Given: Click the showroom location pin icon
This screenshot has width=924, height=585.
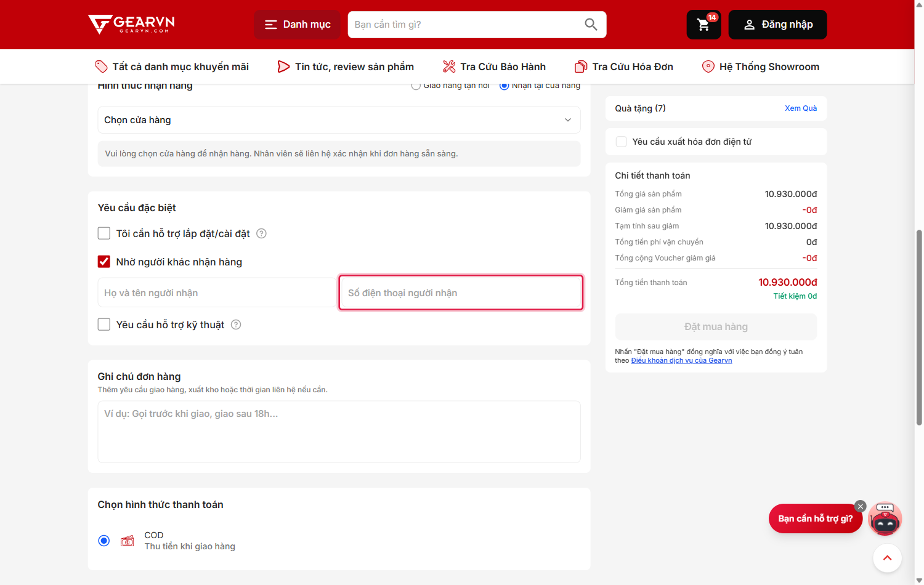Looking at the screenshot, I should click(x=708, y=67).
